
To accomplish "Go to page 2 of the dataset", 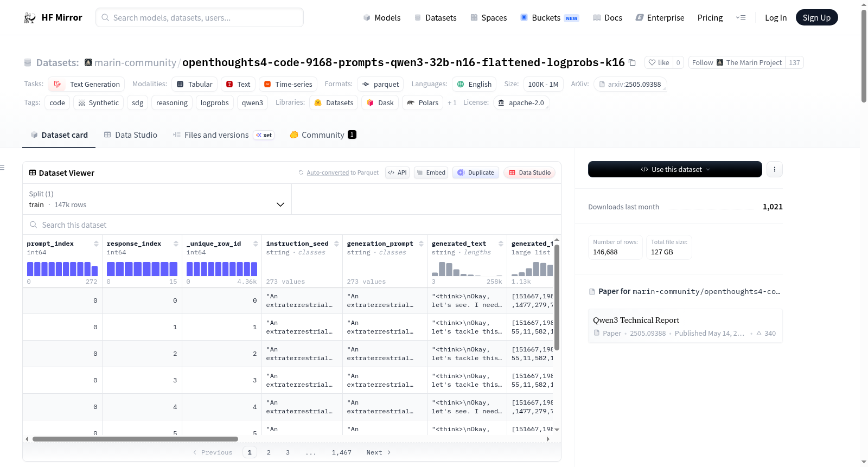I will pyautogui.click(x=269, y=452).
